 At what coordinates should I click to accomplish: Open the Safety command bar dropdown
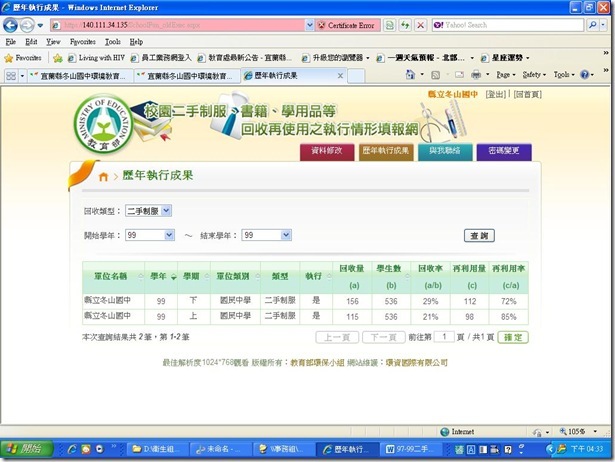coord(534,75)
